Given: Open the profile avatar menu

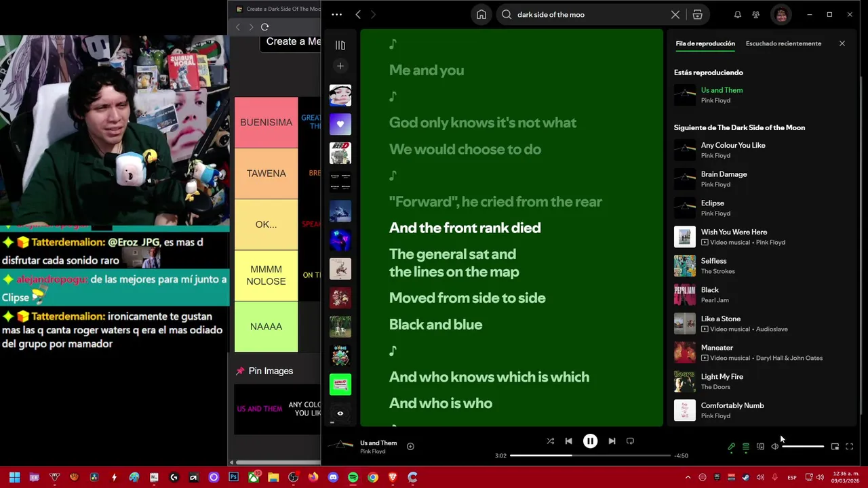Looking at the screenshot, I should pos(781,14).
